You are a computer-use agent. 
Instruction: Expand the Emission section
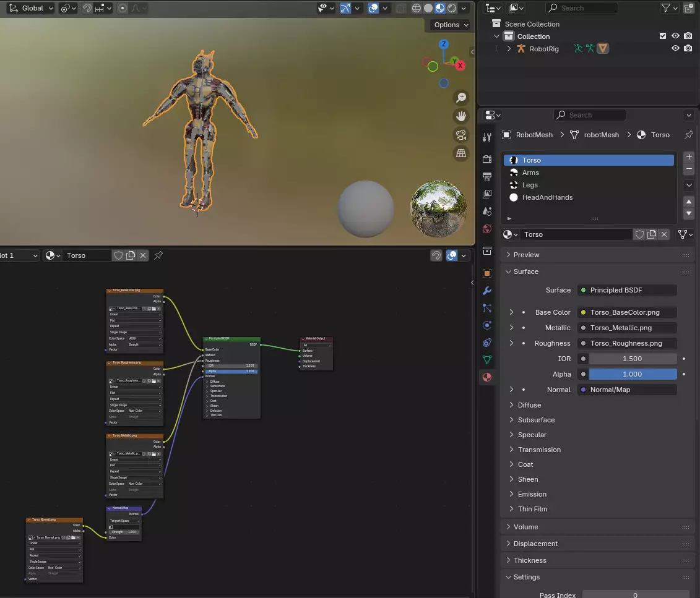pyautogui.click(x=512, y=494)
